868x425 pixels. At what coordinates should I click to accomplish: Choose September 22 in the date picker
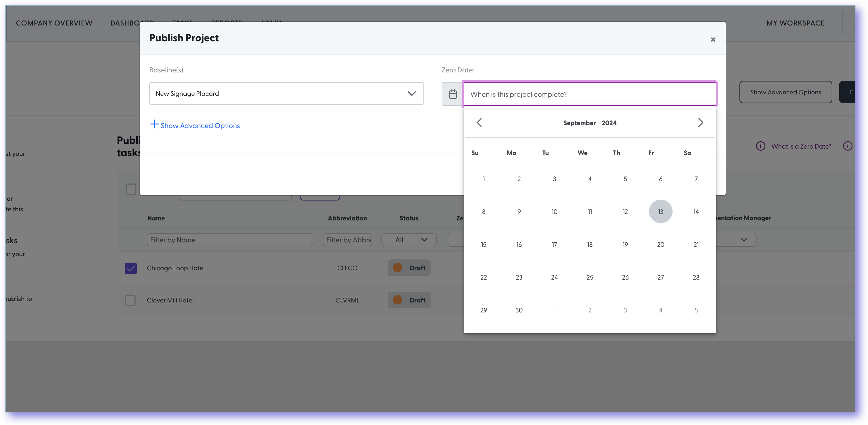(484, 277)
